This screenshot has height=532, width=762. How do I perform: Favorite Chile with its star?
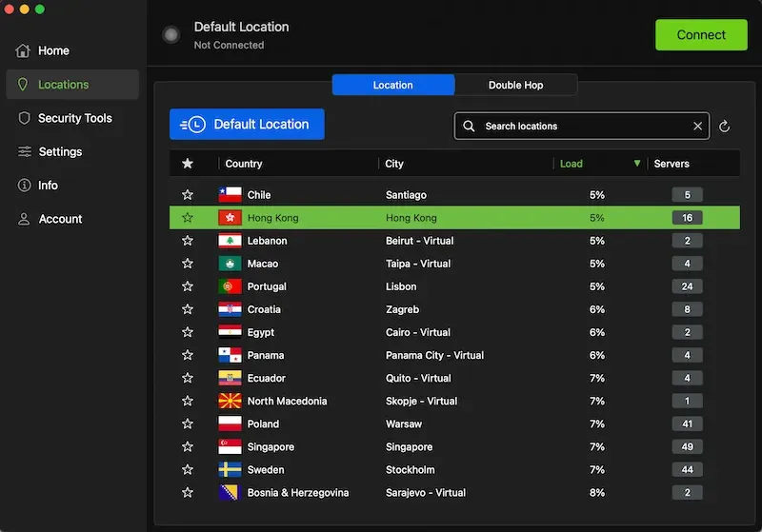tap(188, 195)
